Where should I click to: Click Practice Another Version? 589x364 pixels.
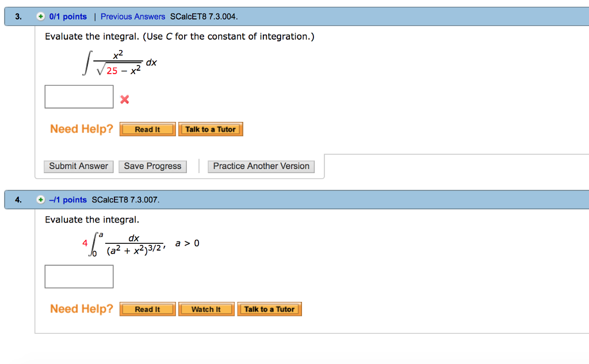coord(261,166)
